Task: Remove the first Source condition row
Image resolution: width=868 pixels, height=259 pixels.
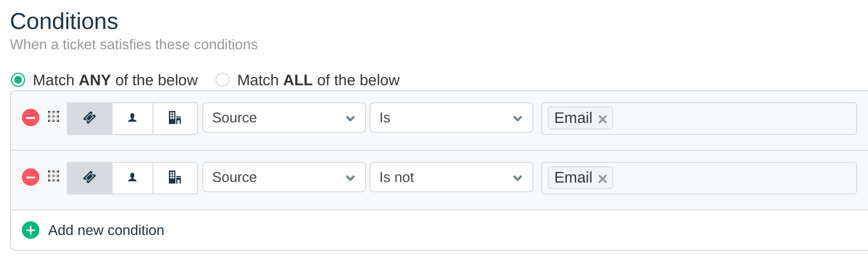Action: pyautogui.click(x=31, y=117)
